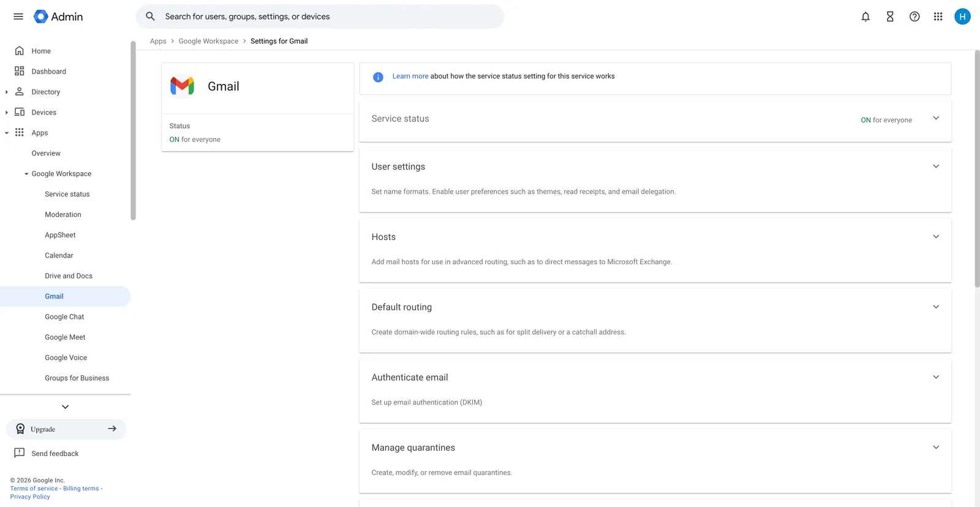Click the Devices icon in sidebar

tap(20, 112)
